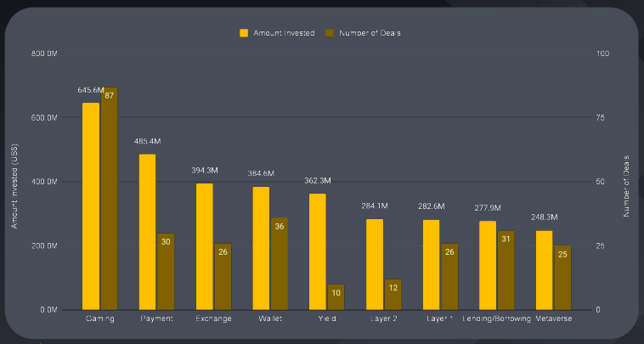The width and height of the screenshot is (644, 344).
Task: Click the Metaverse category axis label
Action: pos(554,319)
